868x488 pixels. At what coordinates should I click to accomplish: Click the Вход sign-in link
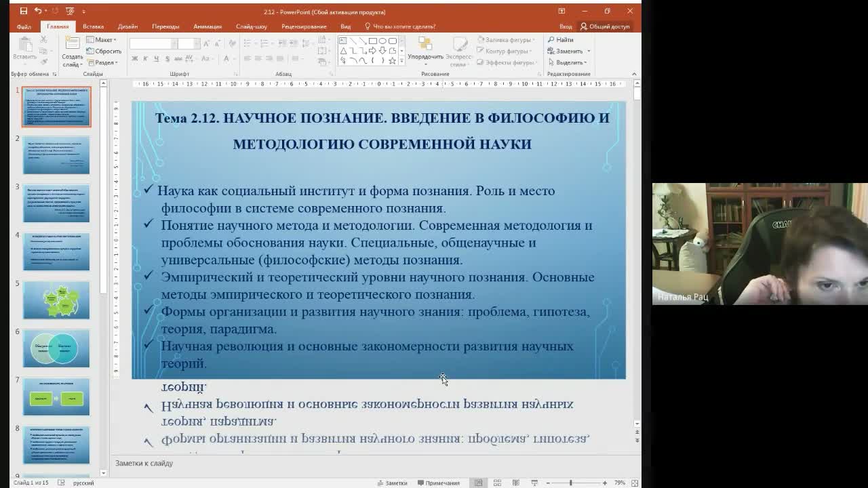[x=566, y=26]
